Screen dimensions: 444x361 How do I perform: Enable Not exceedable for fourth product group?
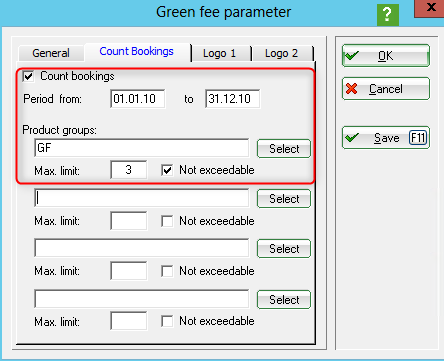[x=167, y=321]
